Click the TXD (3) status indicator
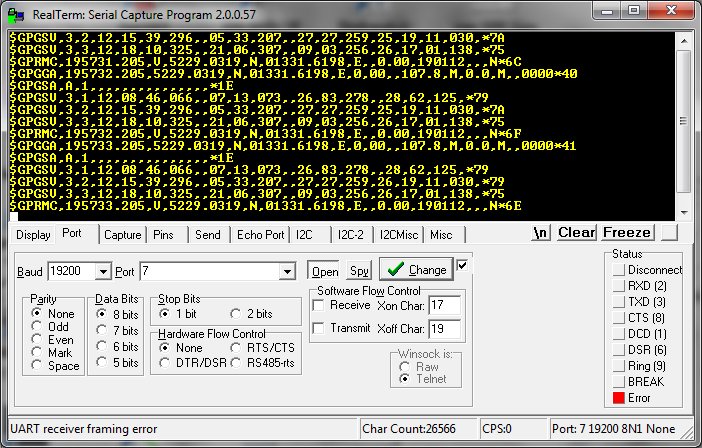Screen dimensions: 702x448 [x=619, y=302]
